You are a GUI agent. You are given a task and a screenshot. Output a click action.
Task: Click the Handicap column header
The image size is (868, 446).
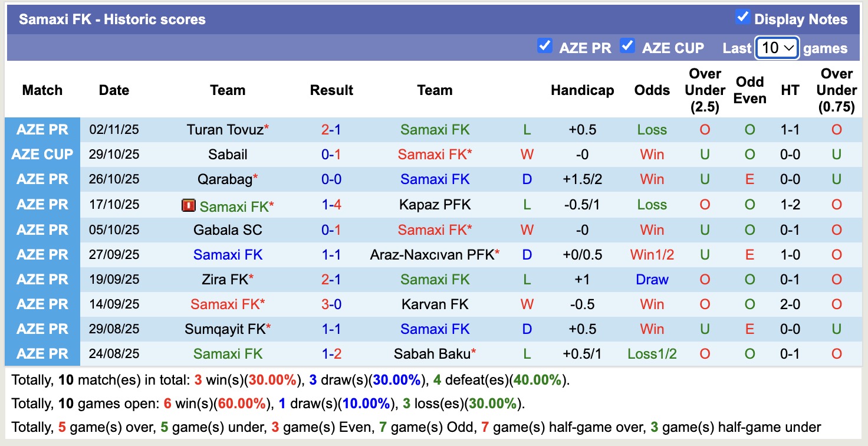pos(582,90)
